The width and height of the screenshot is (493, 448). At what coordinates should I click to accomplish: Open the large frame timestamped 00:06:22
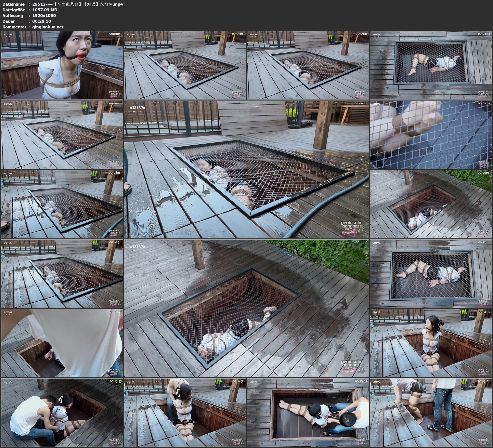pyautogui.click(x=246, y=169)
